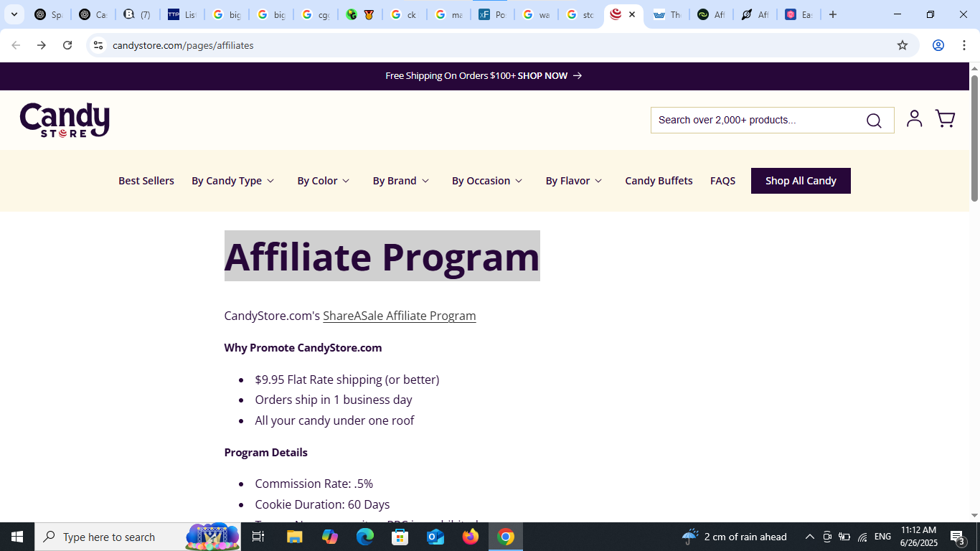Click Commission Rate: .5% text
The image size is (980, 551).
pyautogui.click(x=314, y=484)
